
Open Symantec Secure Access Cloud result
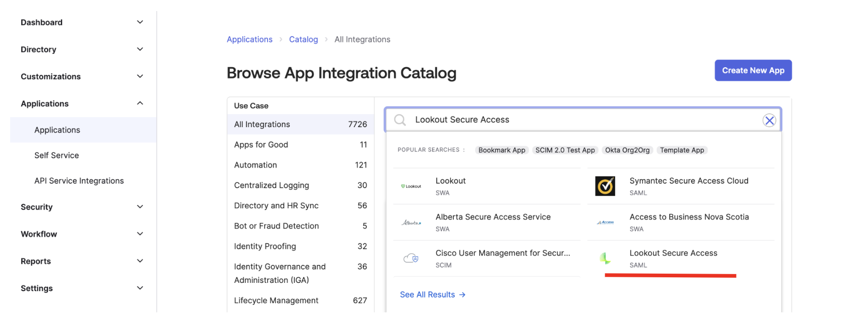point(681,186)
